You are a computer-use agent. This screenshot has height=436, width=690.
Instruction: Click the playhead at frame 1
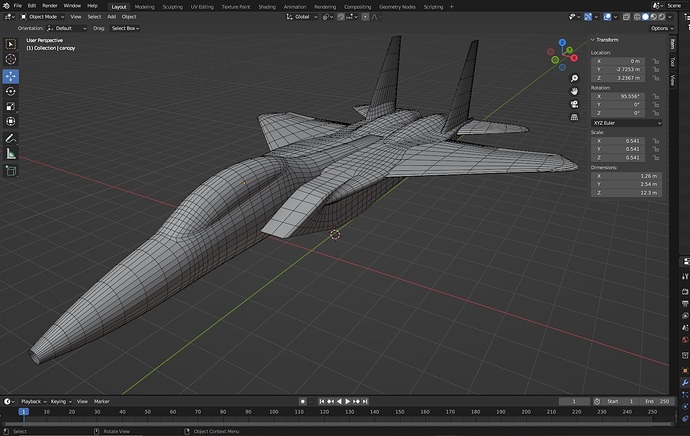(x=24, y=412)
